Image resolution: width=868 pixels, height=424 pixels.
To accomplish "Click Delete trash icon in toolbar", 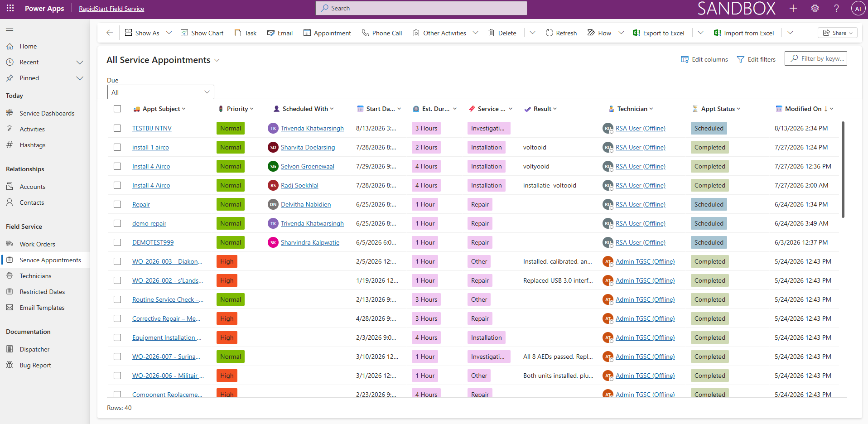I will (502, 33).
